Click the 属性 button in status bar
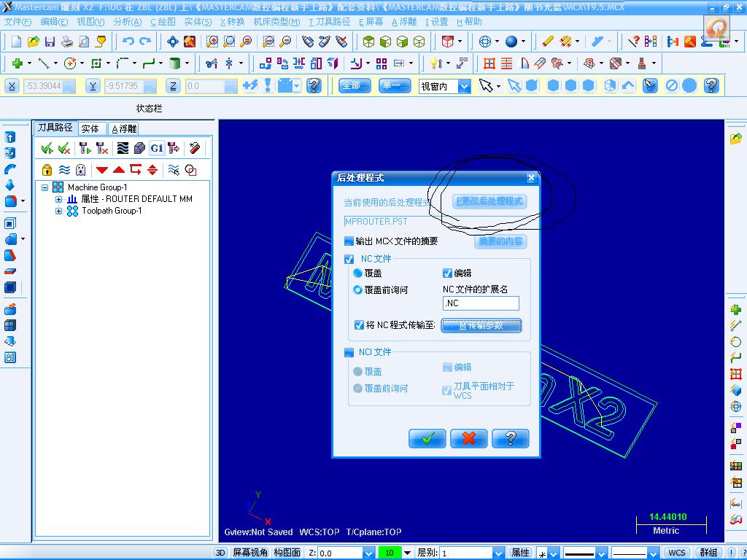This screenshot has width=747, height=560. pyautogui.click(x=520, y=553)
